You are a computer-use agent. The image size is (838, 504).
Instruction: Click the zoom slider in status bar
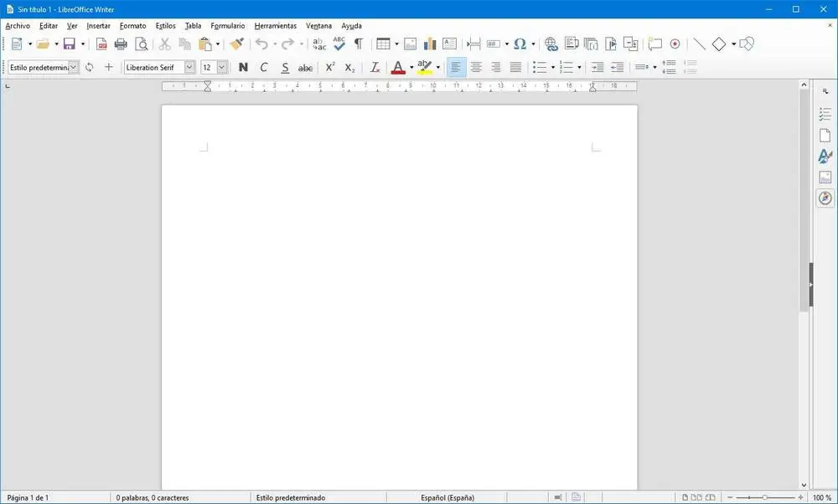[763, 497]
